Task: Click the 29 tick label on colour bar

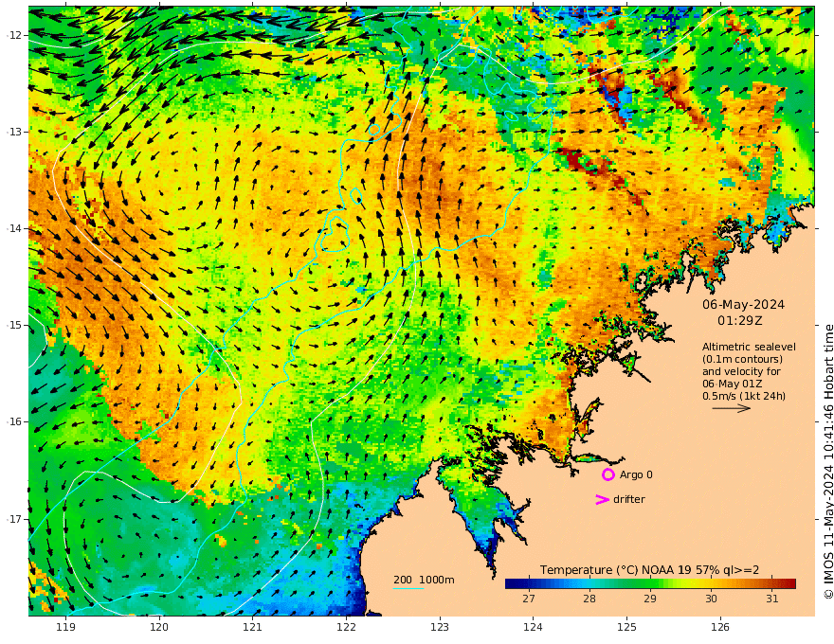Action: point(650,599)
